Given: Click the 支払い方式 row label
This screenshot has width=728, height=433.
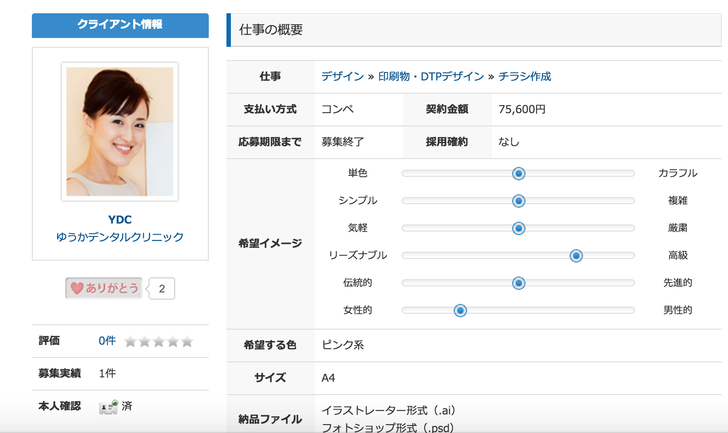Looking at the screenshot, I should click(270, 110).
